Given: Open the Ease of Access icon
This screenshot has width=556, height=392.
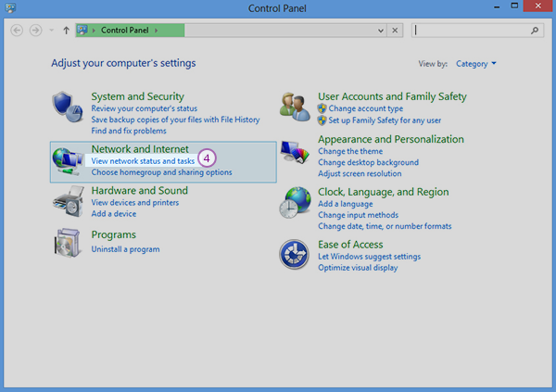Looking at the screenshot, I should coord(294,254).
